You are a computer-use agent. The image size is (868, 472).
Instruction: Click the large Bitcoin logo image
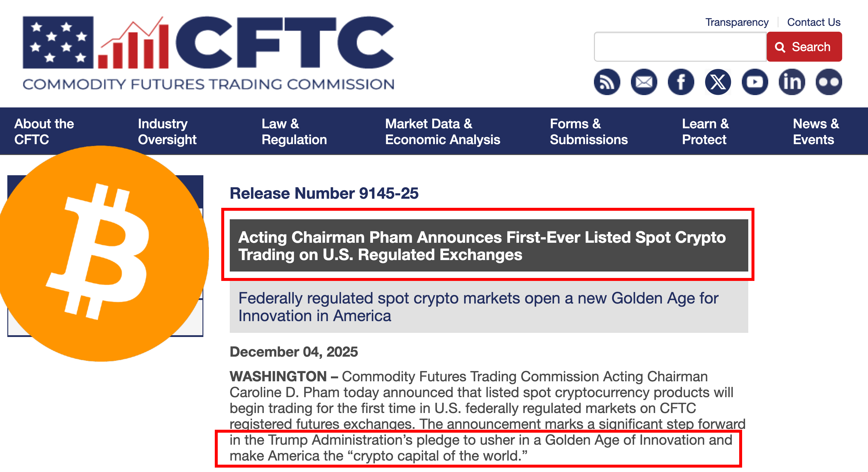pos(101,253)
